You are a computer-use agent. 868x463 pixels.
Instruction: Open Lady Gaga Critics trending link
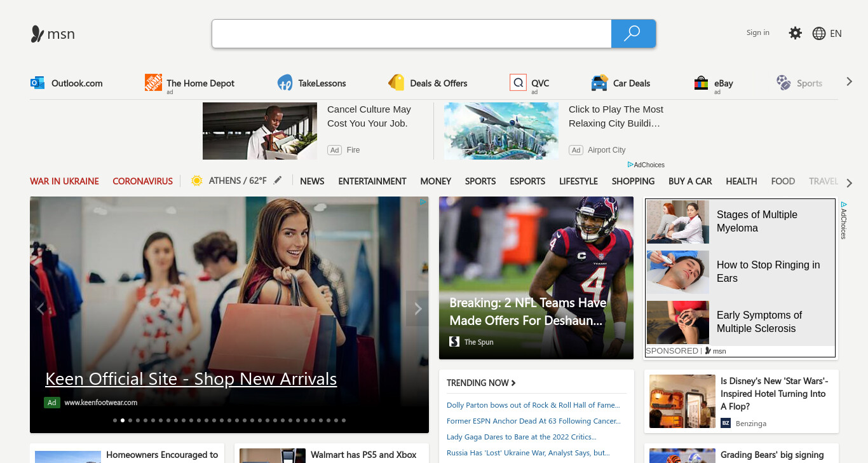(521, 437)
